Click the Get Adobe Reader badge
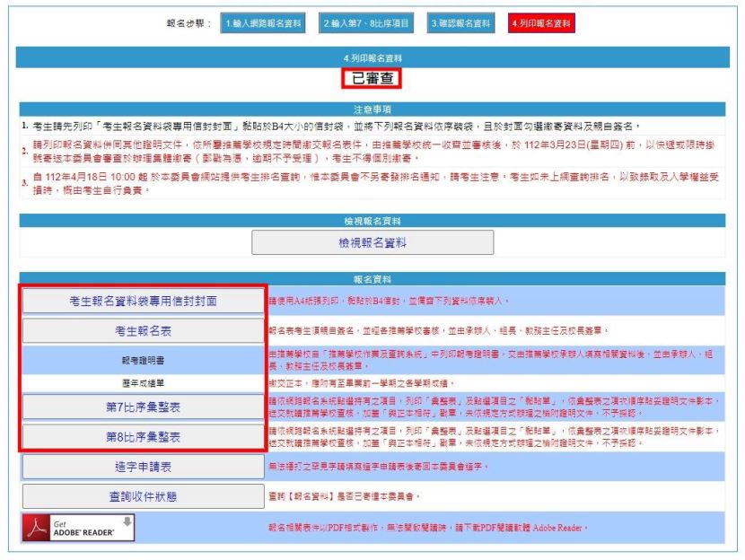 78,527
